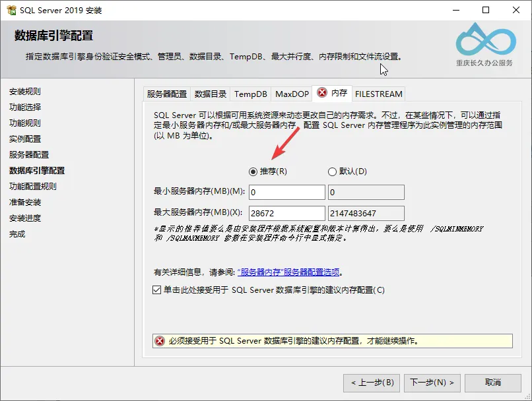Click 完成 in the step list
Screen dimensions: 532x401
(17, 234)
